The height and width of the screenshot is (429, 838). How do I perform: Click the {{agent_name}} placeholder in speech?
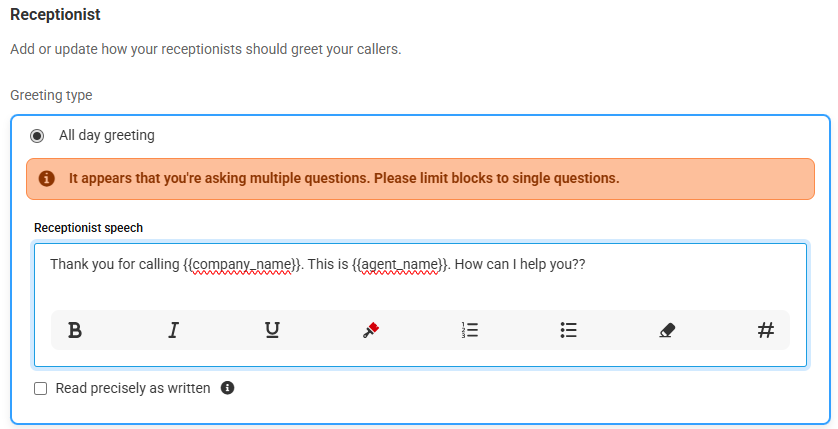tap(401, 264)
